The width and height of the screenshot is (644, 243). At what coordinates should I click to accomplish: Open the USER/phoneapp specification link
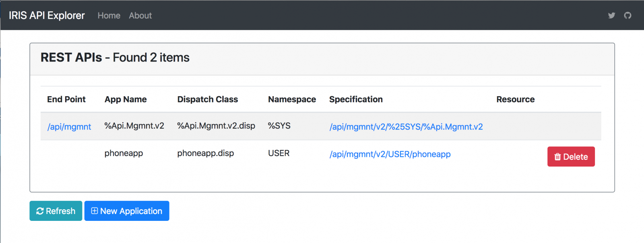[x=390, y=154]
